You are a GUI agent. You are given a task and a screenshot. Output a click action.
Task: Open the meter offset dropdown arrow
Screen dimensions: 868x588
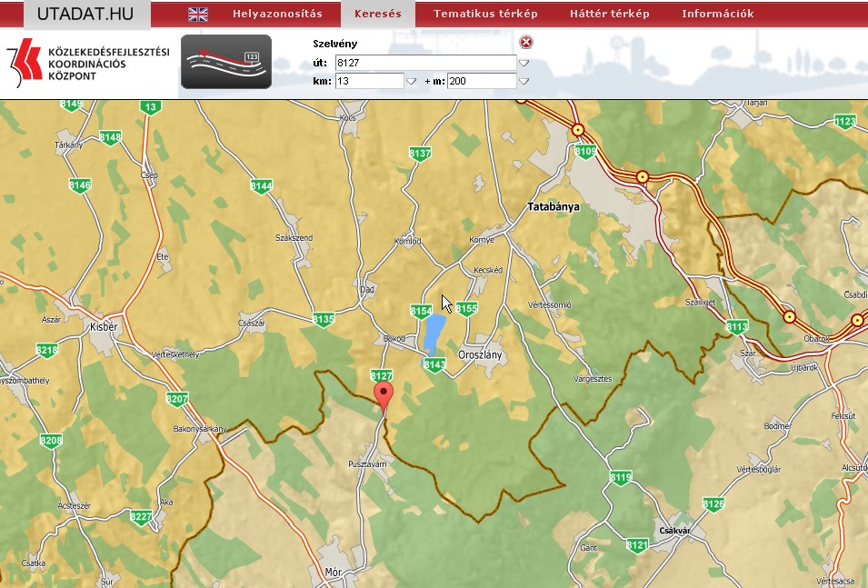tap(524, 81)
